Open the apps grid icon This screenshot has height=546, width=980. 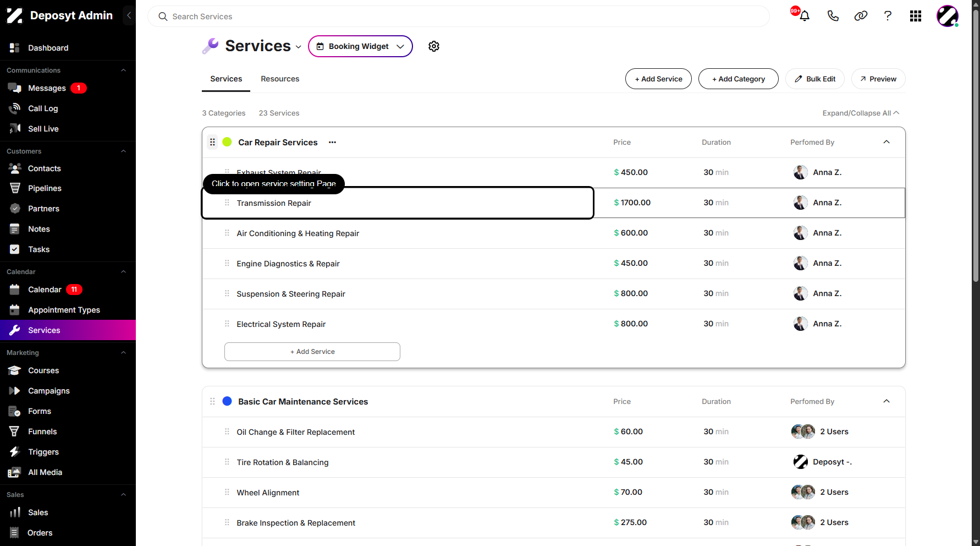click(916, 16)
